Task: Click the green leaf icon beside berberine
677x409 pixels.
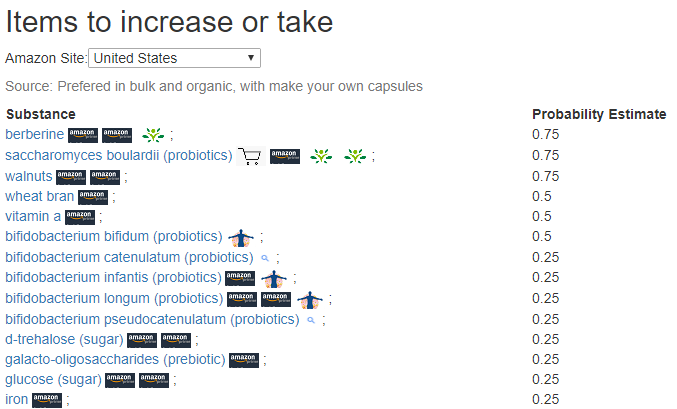Action: click(153, 135)
